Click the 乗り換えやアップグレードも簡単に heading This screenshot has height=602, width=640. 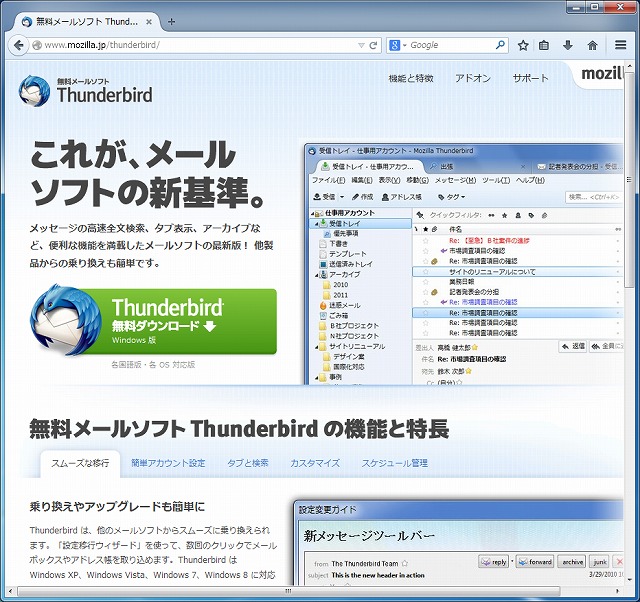117,507
